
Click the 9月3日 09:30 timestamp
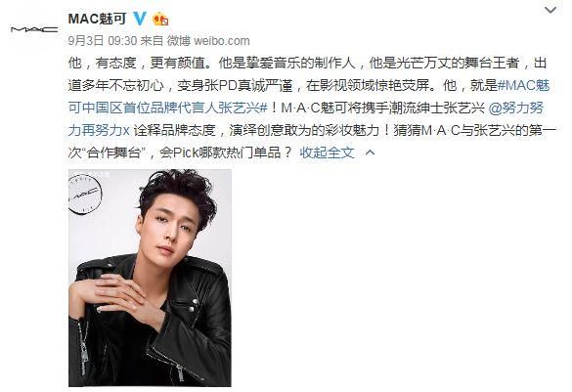(102, 40)
